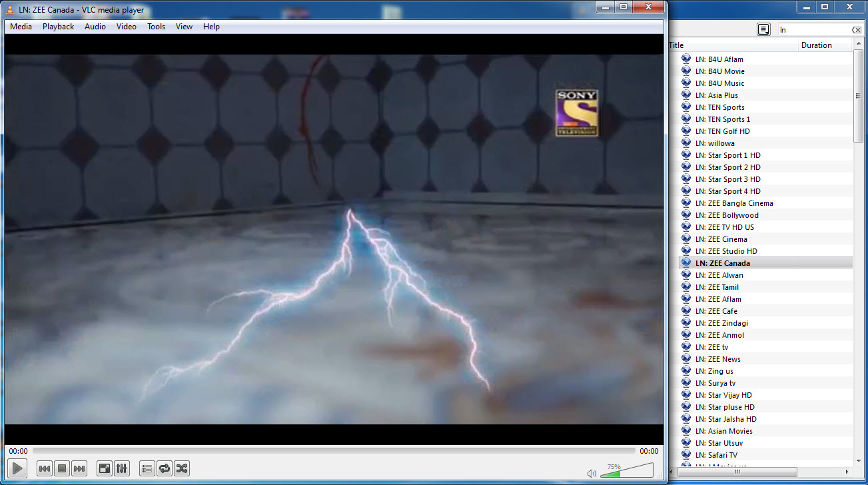Mute audio using speaker icon

(x=592, y=473)
